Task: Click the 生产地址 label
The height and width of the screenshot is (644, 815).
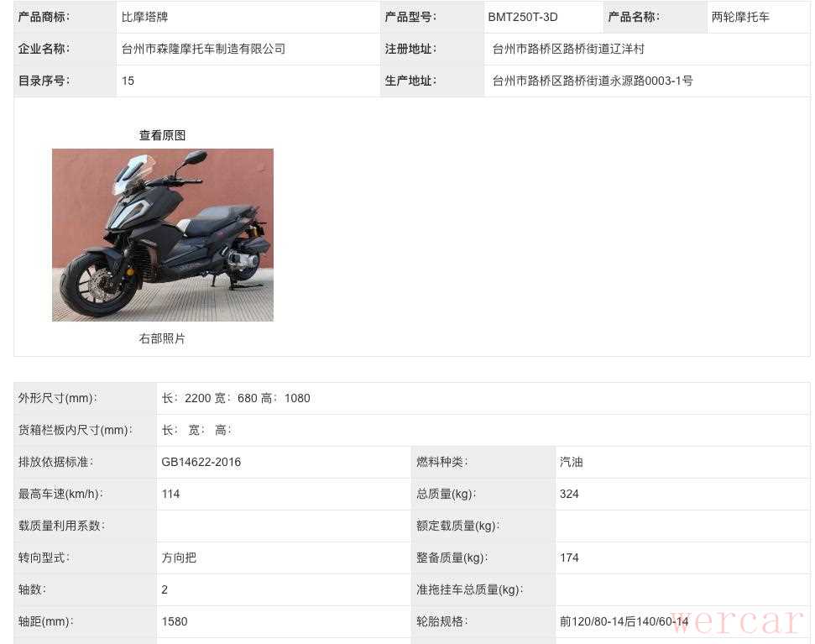Action: coord(410,81)
